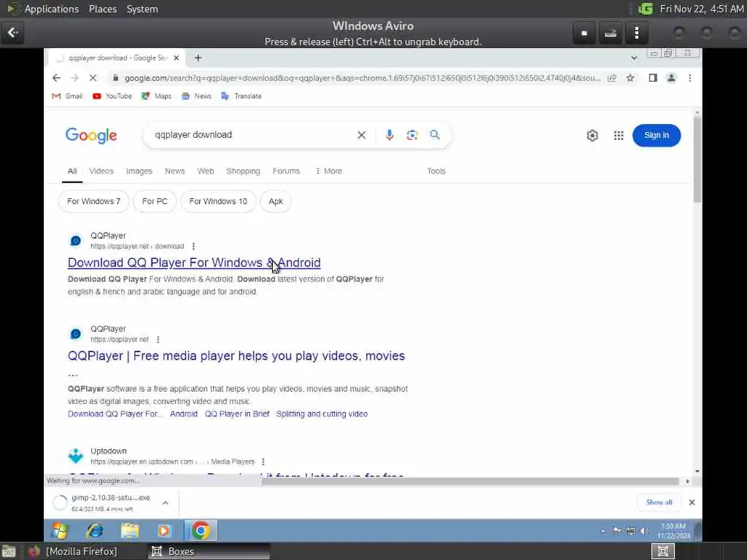
Task: Expand gimp download item options arrow
Action: [166, 503]
